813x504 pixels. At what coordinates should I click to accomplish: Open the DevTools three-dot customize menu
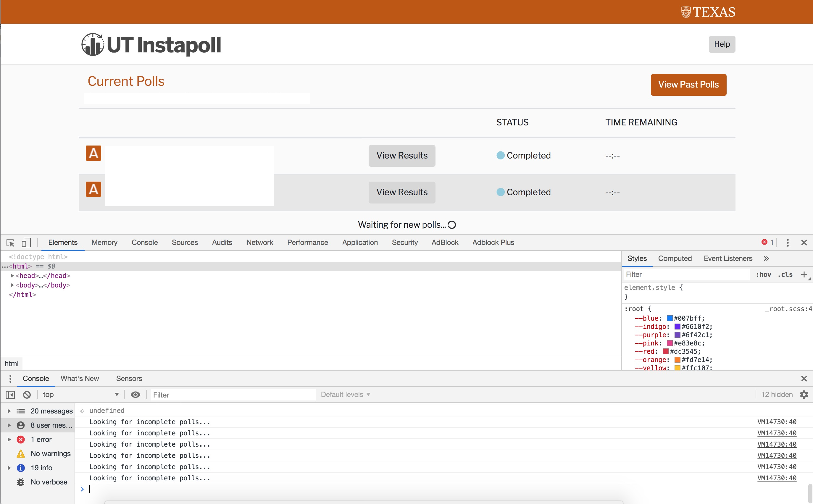788,243
